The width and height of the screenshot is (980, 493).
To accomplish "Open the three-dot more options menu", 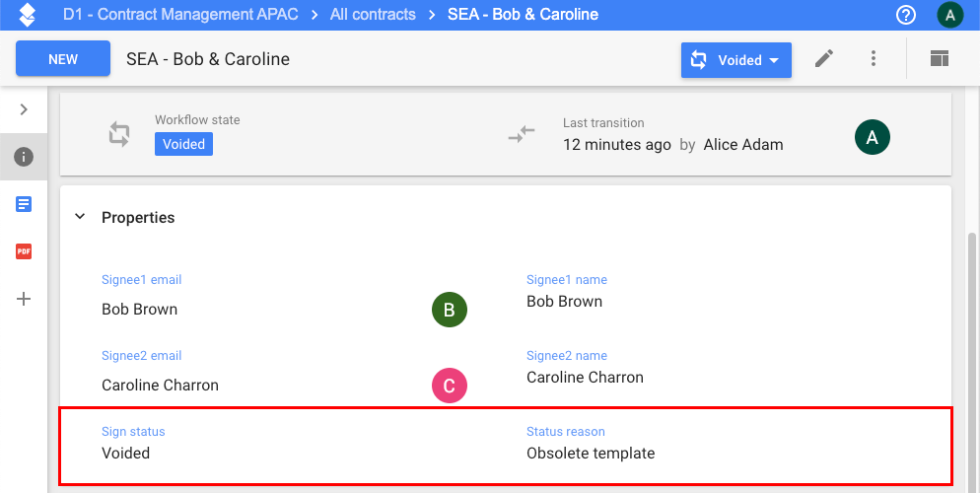I will (x=874, y=59).
